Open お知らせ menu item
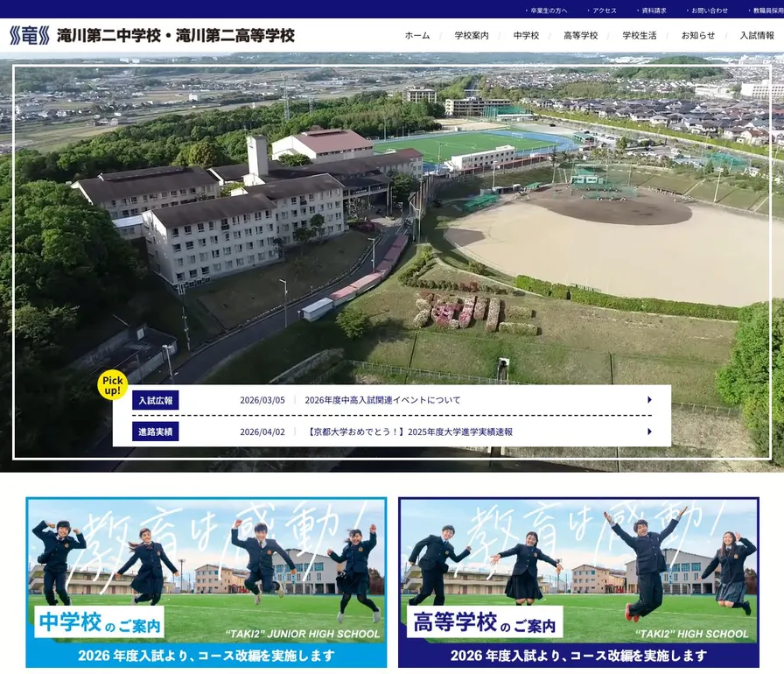Screen dimensions: 784x674 [698, 36]
